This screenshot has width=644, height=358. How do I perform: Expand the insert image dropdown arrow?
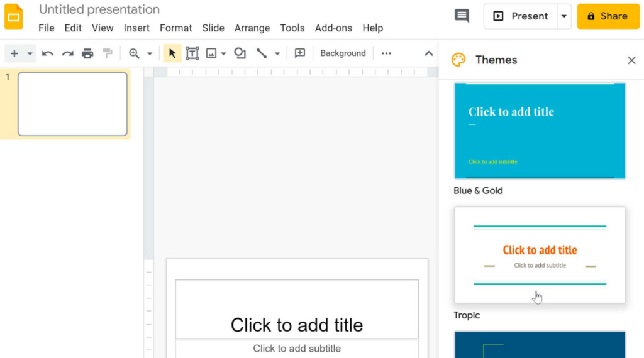tap(223, 53)
